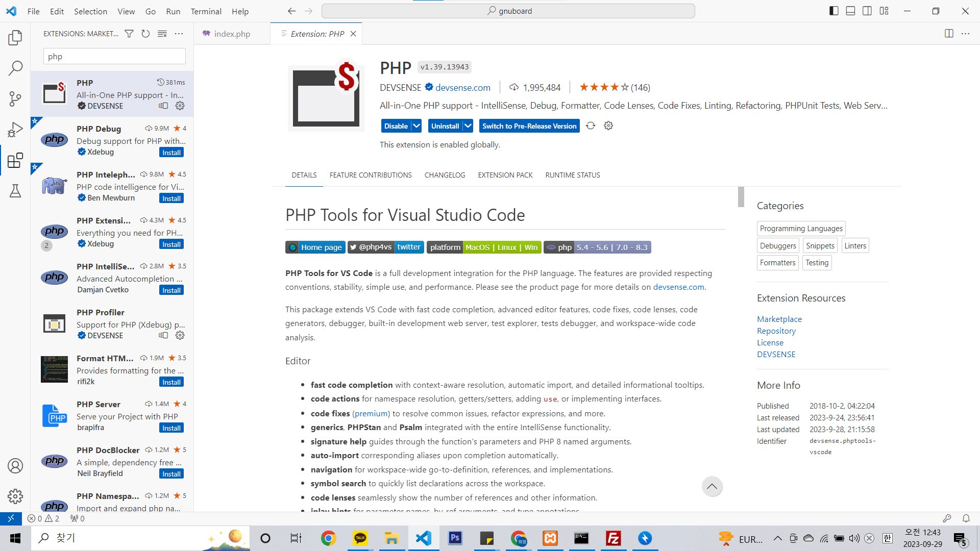Screen dimensions: 980x551
Task: Open Chrome from the taskbar
Action: tap(328, 538)
